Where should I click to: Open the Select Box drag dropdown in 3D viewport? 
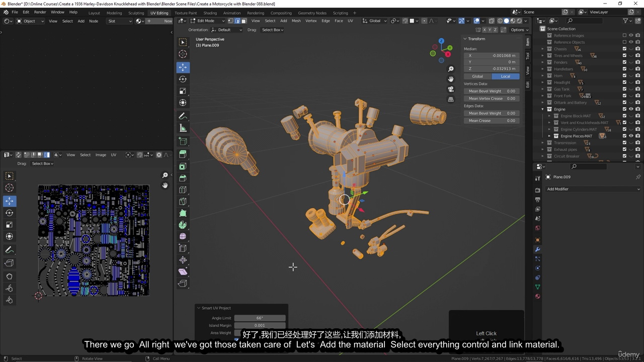(x=272, y=30)
